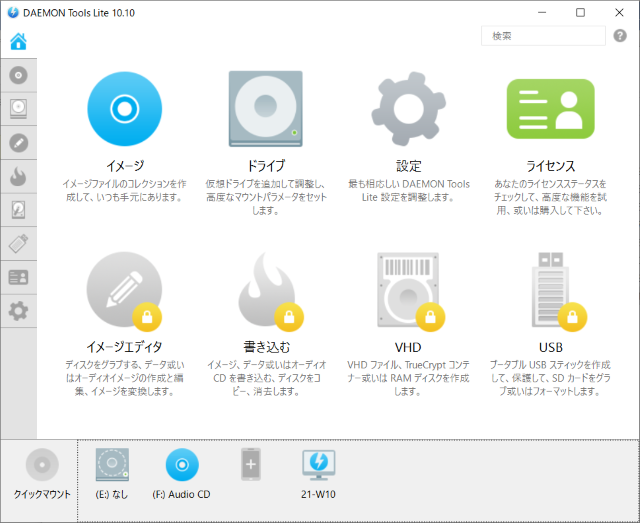This screenshot has height=523, width=640.
Task: Click the USB tile description text
Action: coord(550,378)
